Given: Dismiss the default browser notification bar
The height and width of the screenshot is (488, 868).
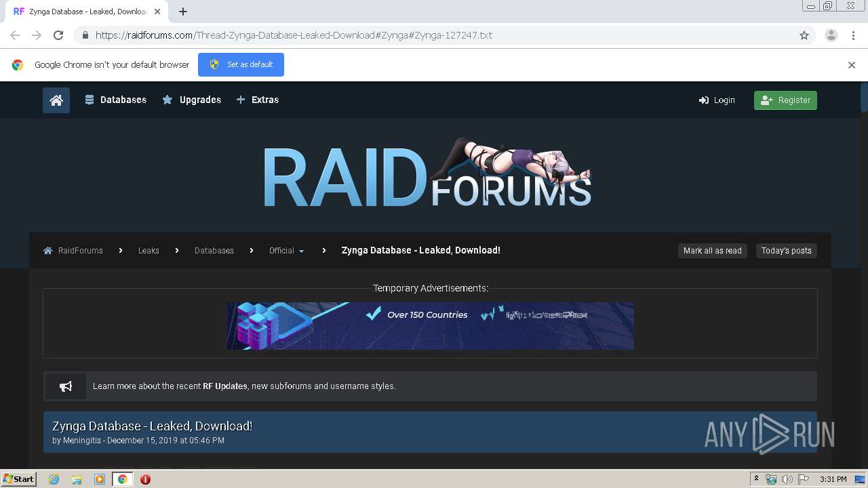Looking at the screenshot, I should [852, 65].
